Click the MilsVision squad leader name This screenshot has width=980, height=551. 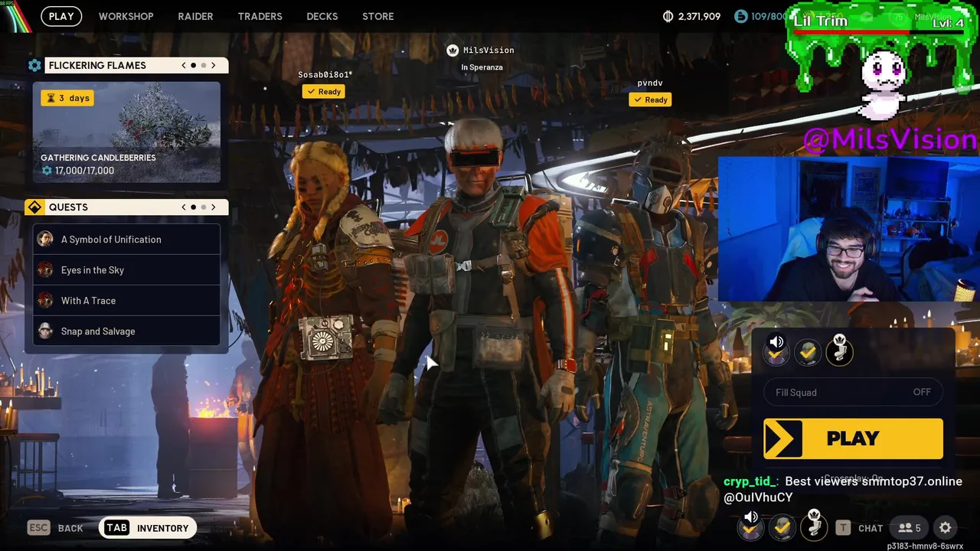488,51
